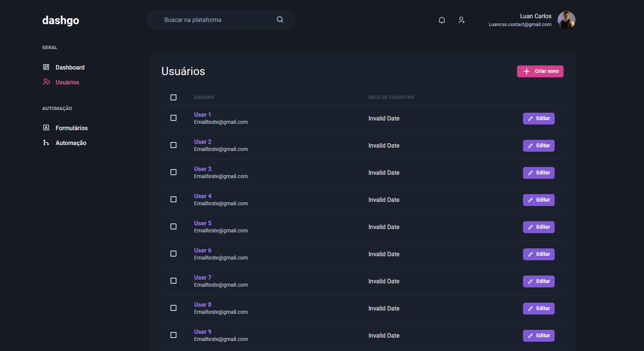
Task: Click the Luan Carlos profile name
Action: (x=536, y=16)
